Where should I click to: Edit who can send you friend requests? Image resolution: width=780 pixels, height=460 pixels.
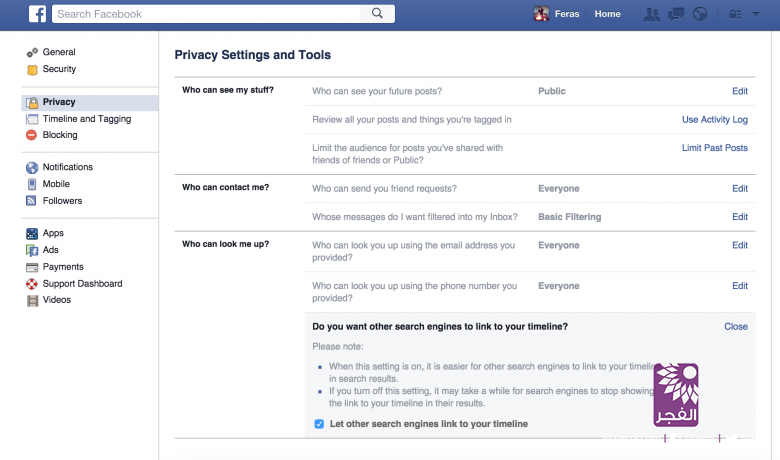pos(739,188)
